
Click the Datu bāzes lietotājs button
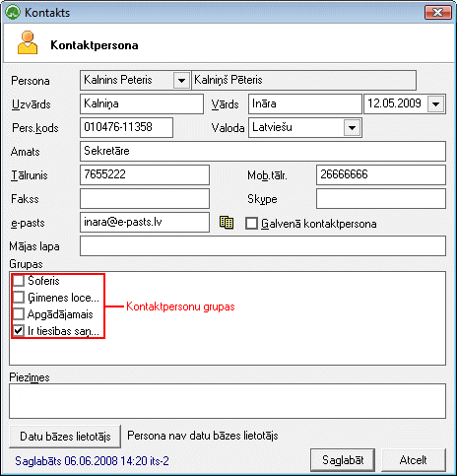pyautogui.click(x=65, y=437)
